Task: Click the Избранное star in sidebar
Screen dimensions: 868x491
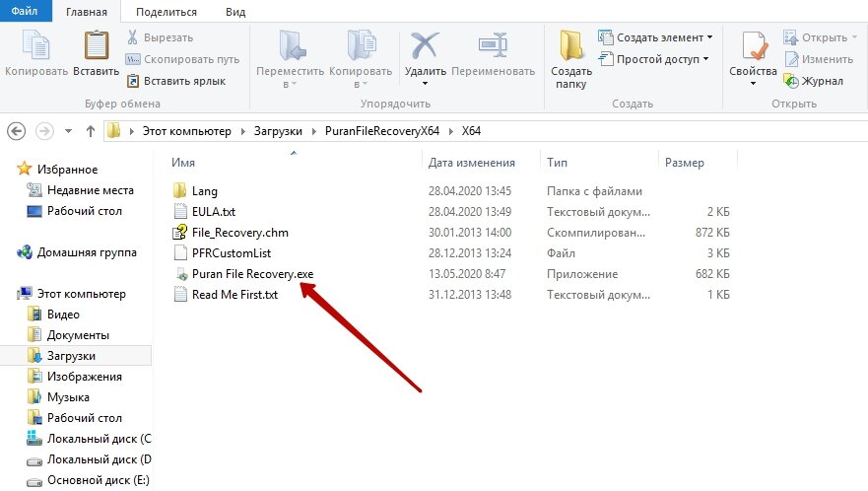Action: click(24, 169)
